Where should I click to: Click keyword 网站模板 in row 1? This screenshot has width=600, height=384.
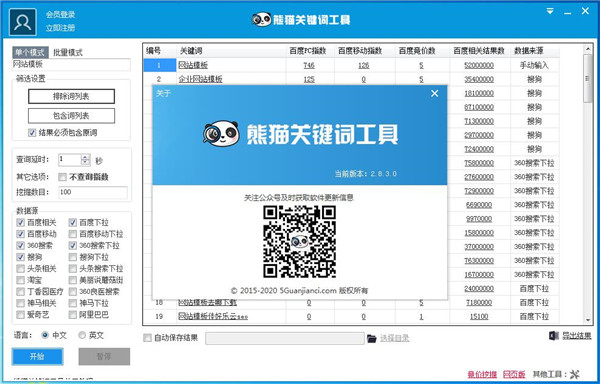[193, 65]
